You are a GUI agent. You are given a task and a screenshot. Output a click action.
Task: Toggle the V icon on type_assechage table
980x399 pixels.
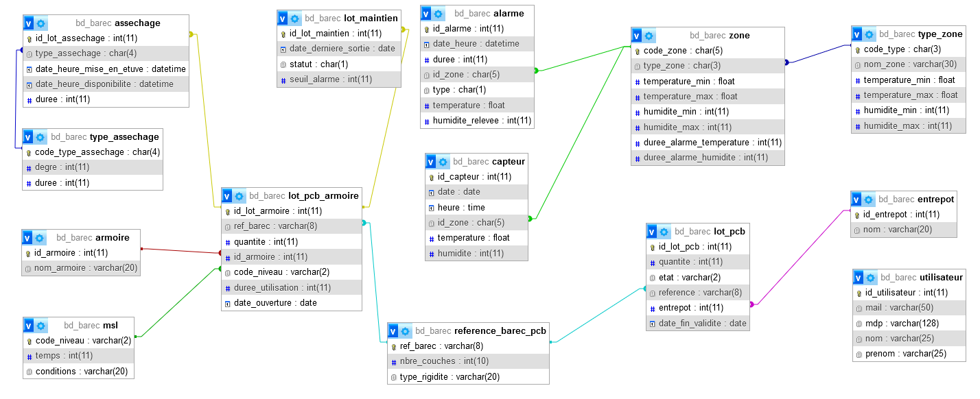pos(29,137)
